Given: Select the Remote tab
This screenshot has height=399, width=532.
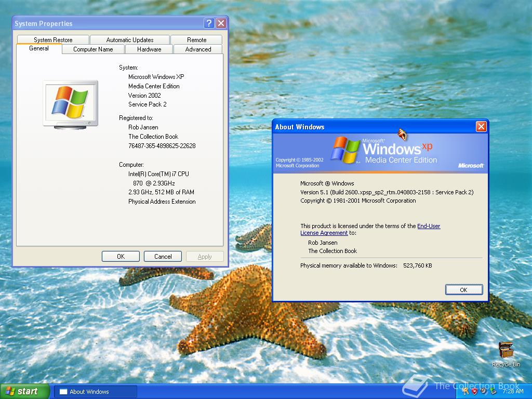Looking at the screenshot, I should pyautogui.click(x=196, y=39).
